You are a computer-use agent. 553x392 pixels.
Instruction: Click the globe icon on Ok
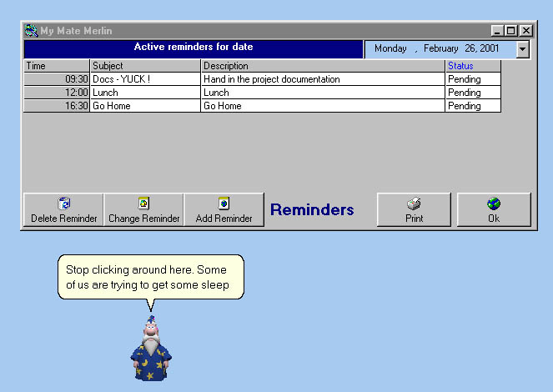[494, 204]
